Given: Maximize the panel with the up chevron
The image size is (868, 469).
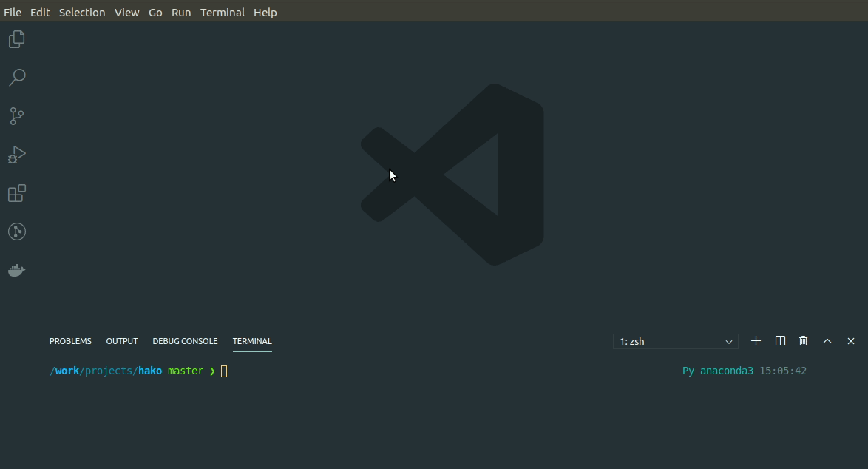Looking at the screenshot, I should pos(827,341).
